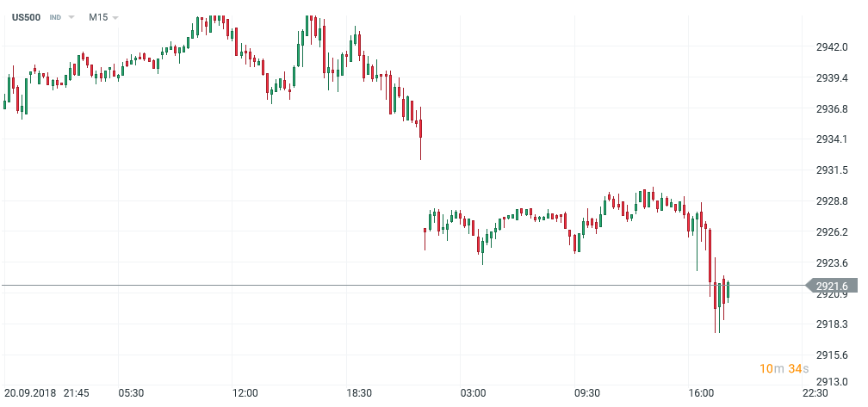Click the 2942.0 price axis label
Viewport: 868px width, 407px height.
tap(831, 47)
